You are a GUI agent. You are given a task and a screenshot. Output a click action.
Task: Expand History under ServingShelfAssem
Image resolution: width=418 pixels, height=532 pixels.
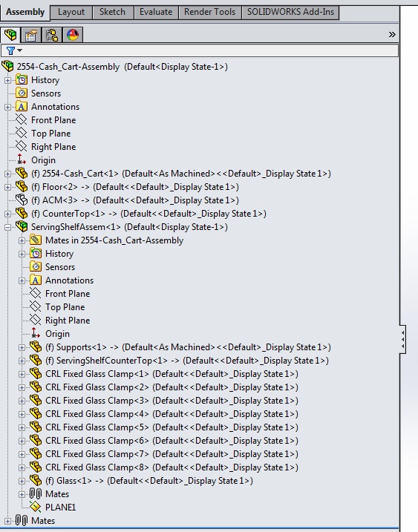tap(22, 254)
